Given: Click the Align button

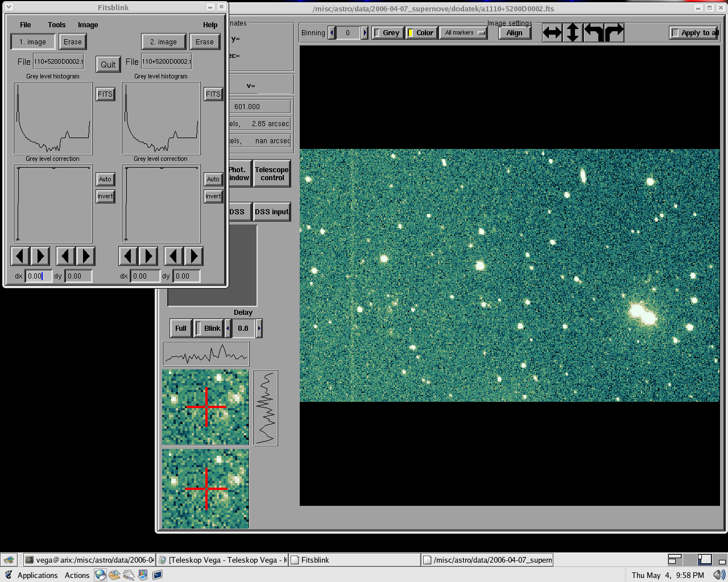Looking at the screenshot, I should tap(514, 33).
